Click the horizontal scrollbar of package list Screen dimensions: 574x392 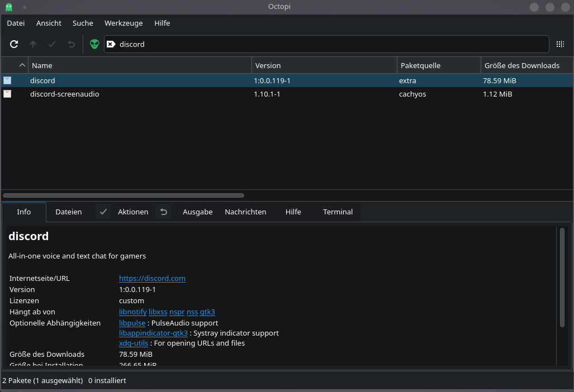124,195
